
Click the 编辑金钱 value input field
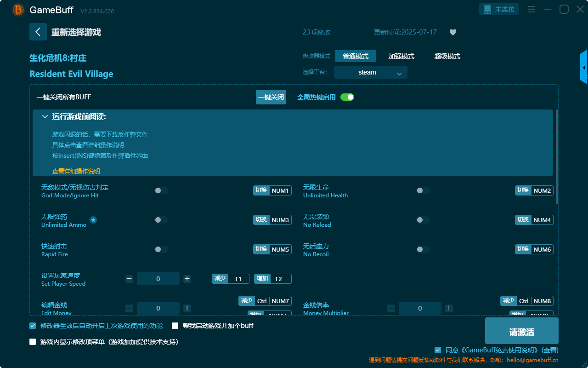[158, 308]
